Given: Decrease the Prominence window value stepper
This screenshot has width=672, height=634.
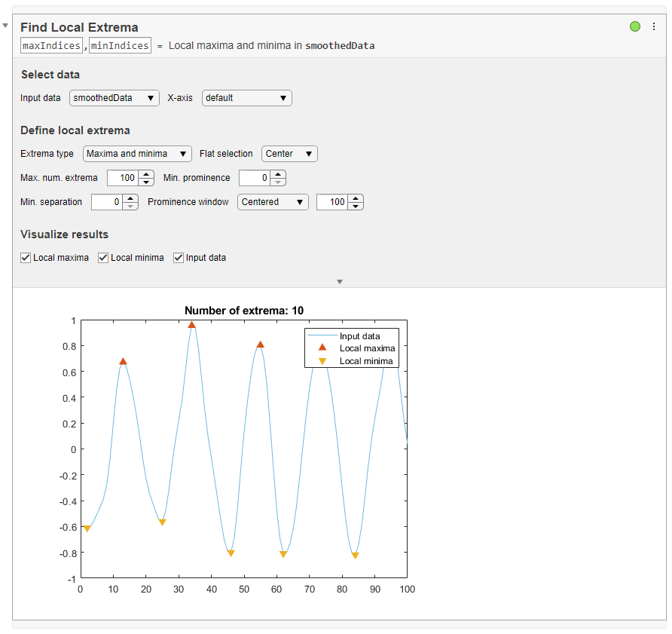Looking at the screenshot, I should (354, 205).
